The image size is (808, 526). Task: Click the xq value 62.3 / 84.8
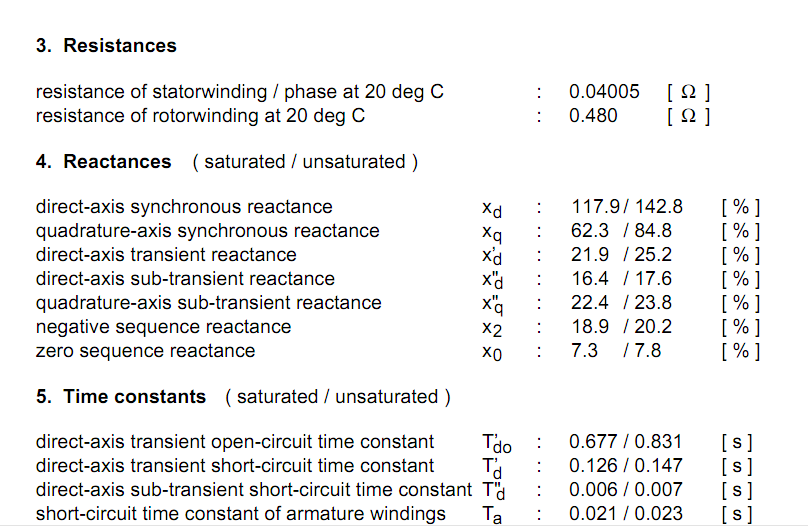[621, 230]
